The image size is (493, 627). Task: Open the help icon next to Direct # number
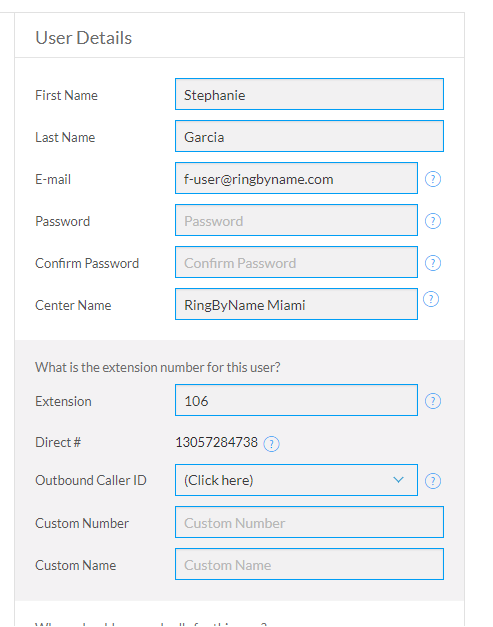tap(271, 444)
